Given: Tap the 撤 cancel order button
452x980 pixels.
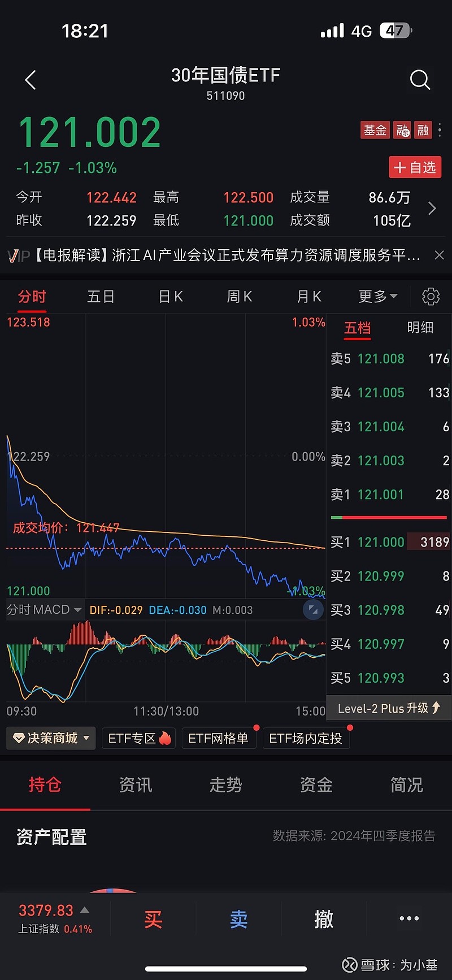Looking at the screenshot, I should coord(324,919).
